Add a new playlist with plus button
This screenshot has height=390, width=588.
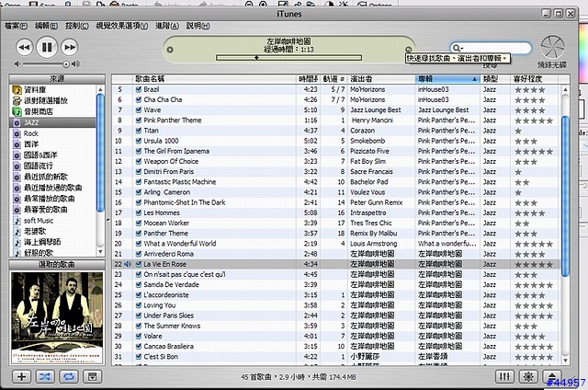pos(22,376)
